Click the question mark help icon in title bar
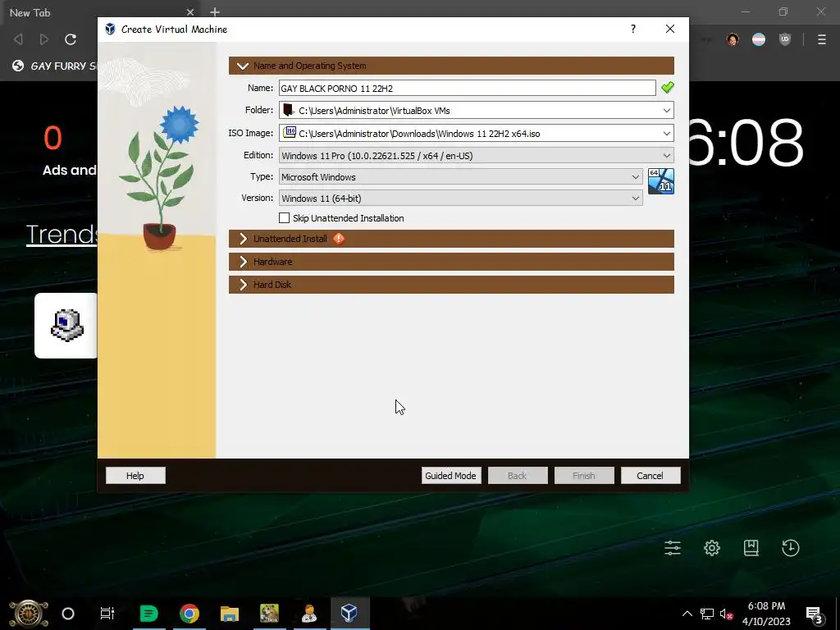Viewport: 840px width, 630px height. [633, 29]
